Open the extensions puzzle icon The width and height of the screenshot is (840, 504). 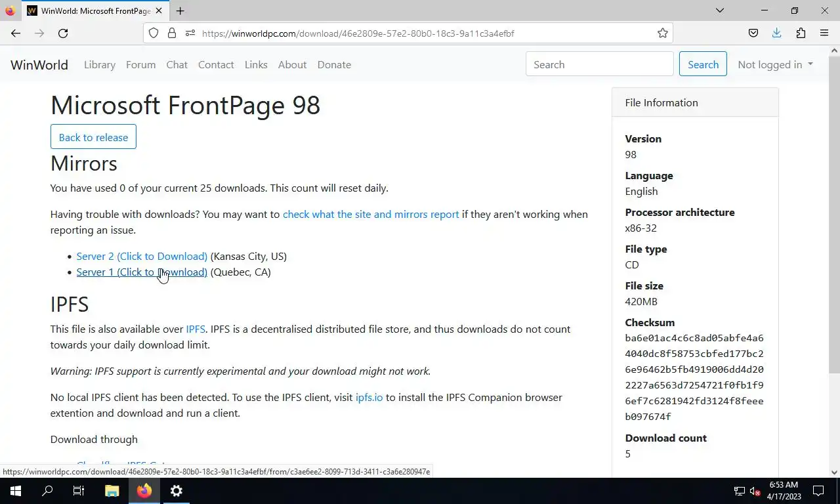[801, 33]
